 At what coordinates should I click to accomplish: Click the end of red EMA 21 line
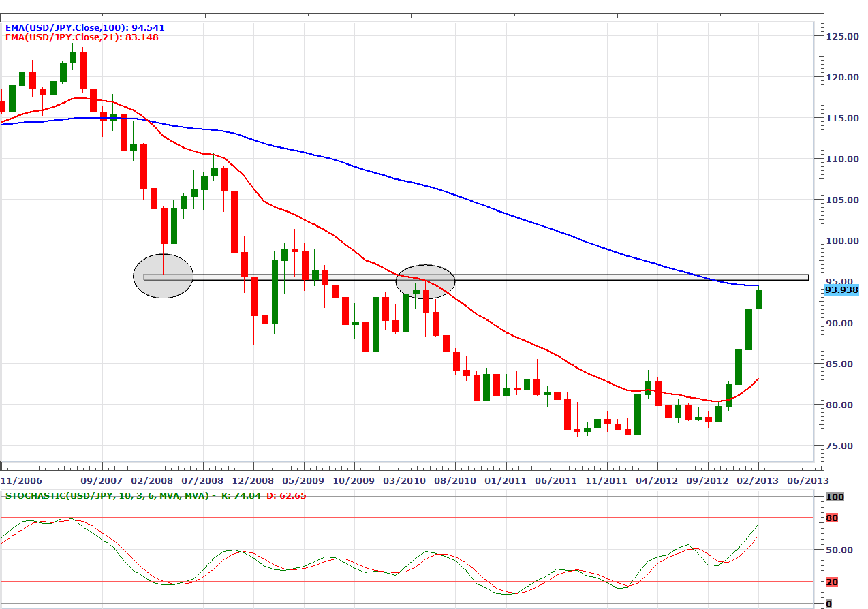pos(758,379)
